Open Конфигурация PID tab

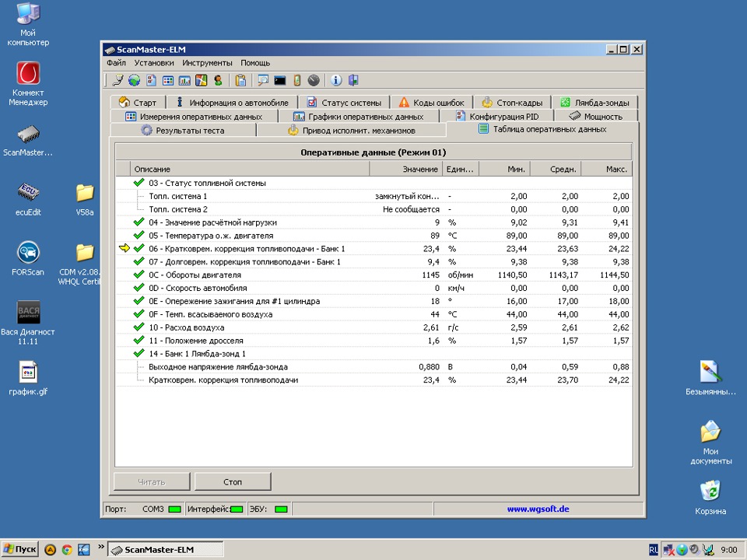[497, 116]
